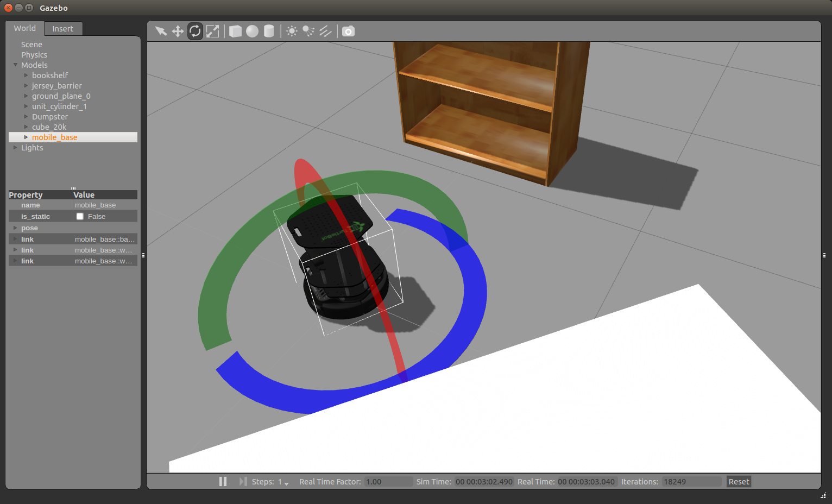Select Physics in the world tree
The width and height of the screenshot is (832, 504).
tap(34, 55)
